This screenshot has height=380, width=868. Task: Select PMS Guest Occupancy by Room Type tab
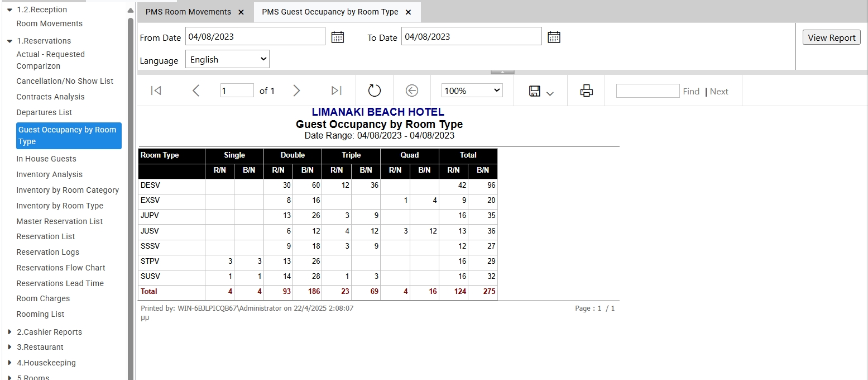[330, 12]
